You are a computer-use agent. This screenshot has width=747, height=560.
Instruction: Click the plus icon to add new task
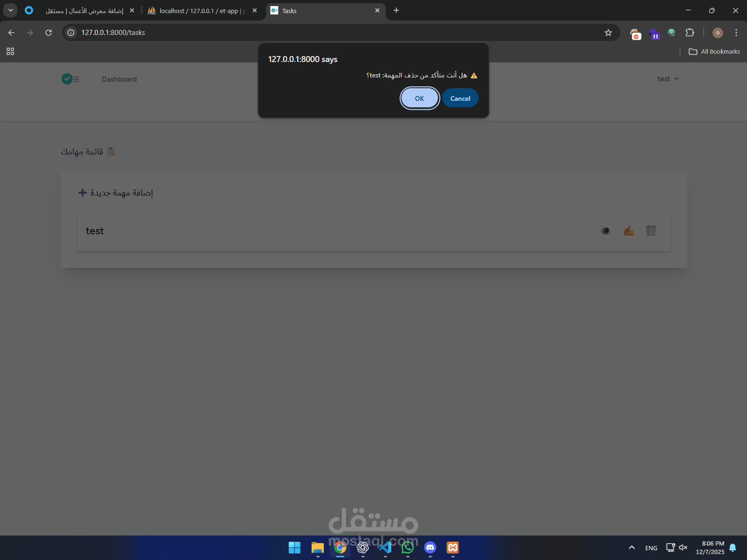click(82, 193)
